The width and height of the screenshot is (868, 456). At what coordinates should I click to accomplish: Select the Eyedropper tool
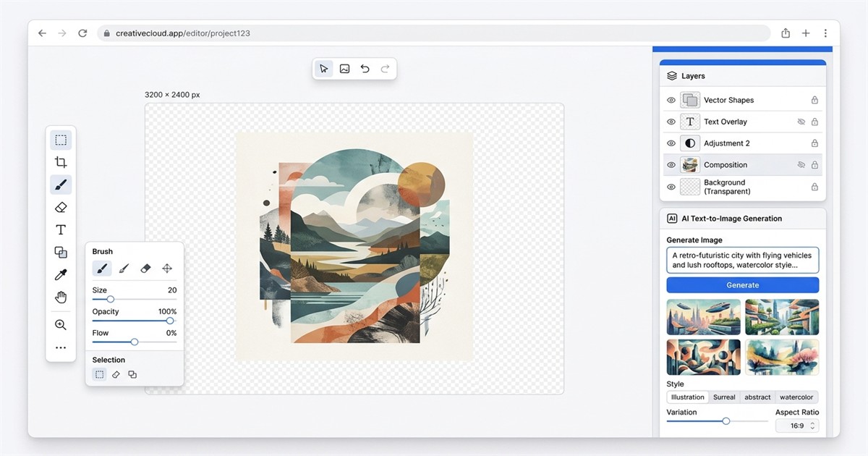61,274
